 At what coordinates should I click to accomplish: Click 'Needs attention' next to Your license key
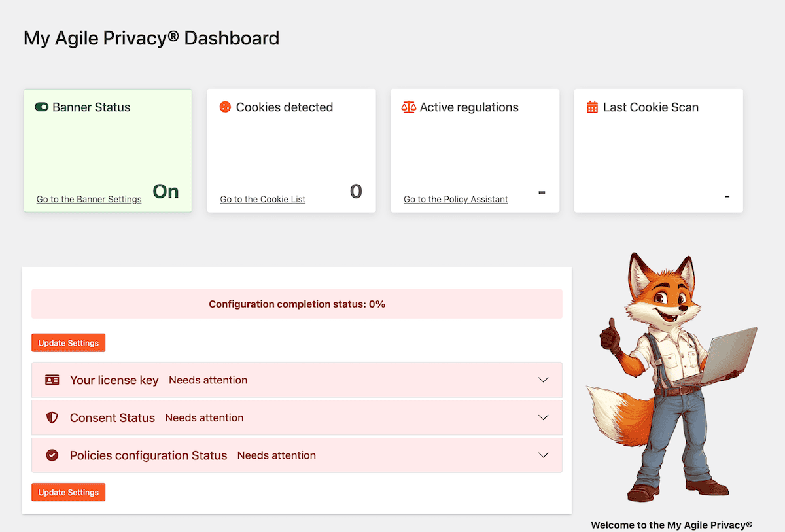tap(208, 380)
